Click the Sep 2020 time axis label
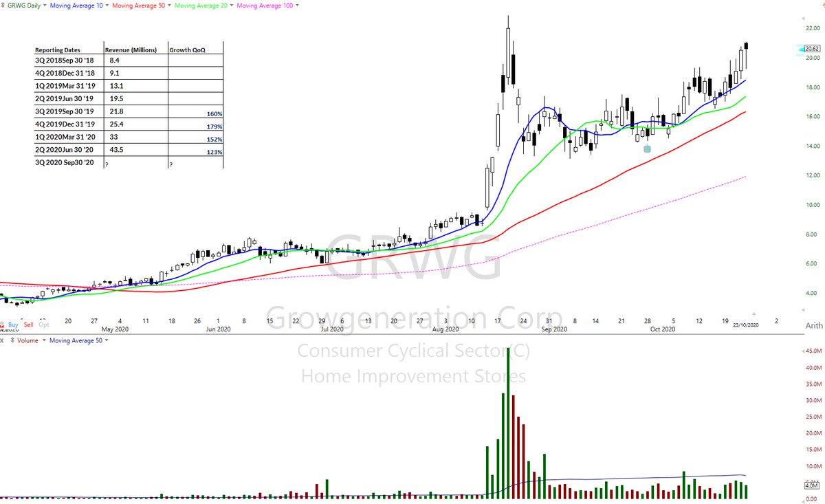 (554, 329)
